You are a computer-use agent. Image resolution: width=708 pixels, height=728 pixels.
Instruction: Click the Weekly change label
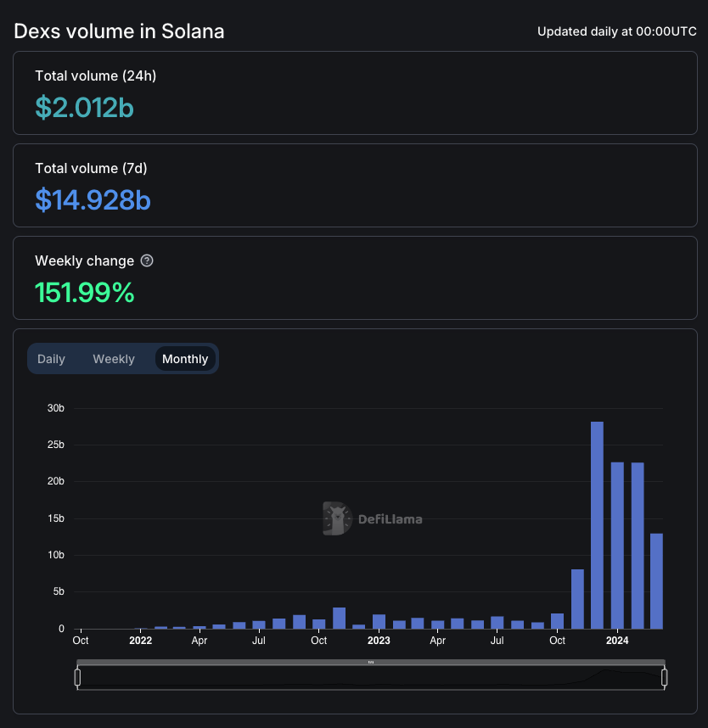click(85, 261)
